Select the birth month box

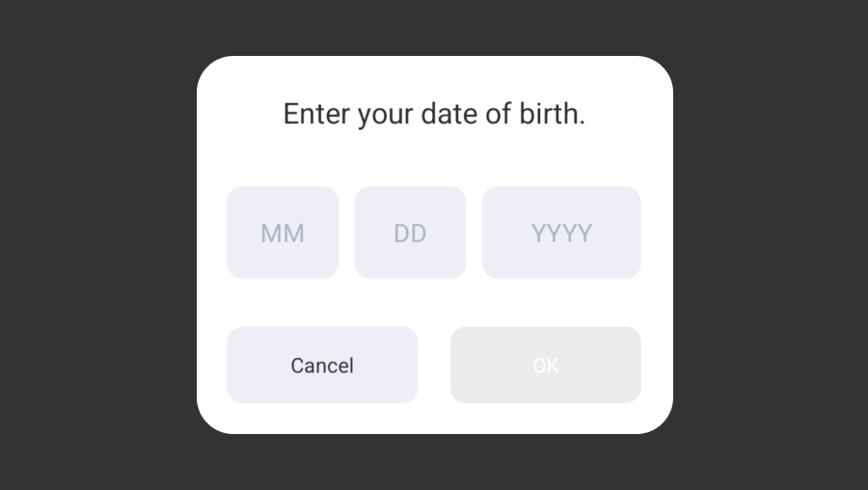[x=283, y=232]
